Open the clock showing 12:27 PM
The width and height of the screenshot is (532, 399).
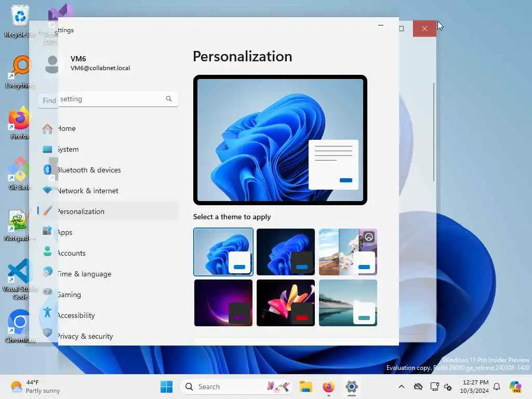(475, 387)
